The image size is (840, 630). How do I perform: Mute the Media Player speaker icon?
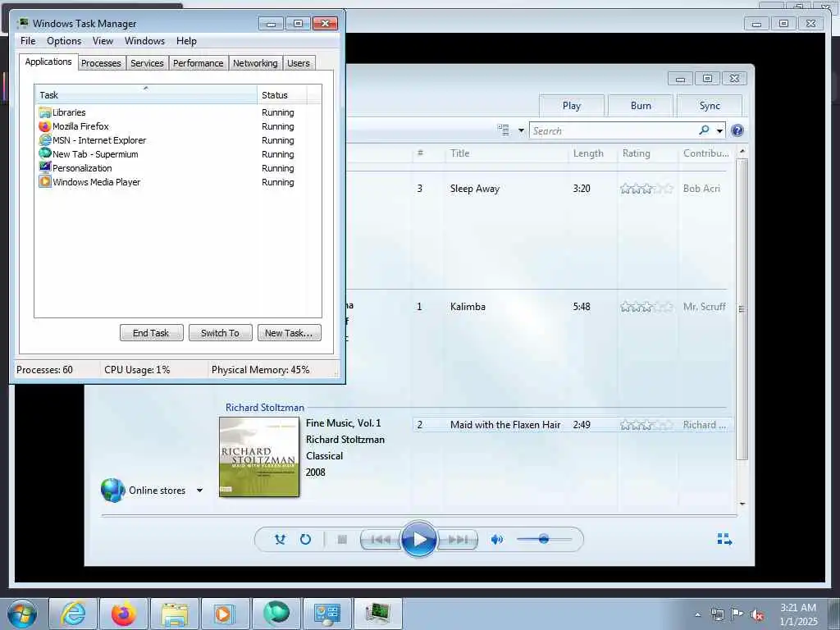[x=497, y=540]
